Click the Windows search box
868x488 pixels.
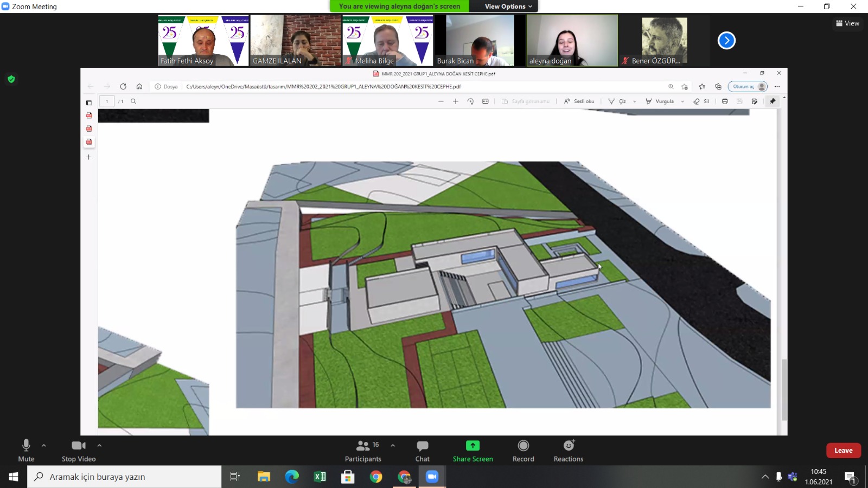point(125,477)
